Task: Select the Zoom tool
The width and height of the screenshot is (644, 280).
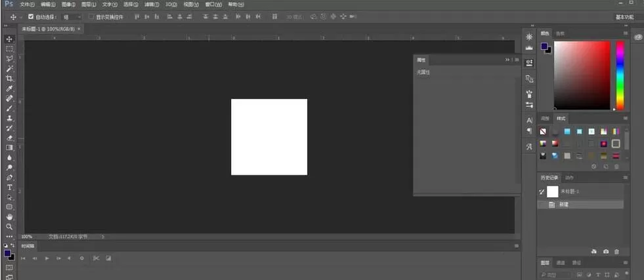Action: [x=9, y=227]
